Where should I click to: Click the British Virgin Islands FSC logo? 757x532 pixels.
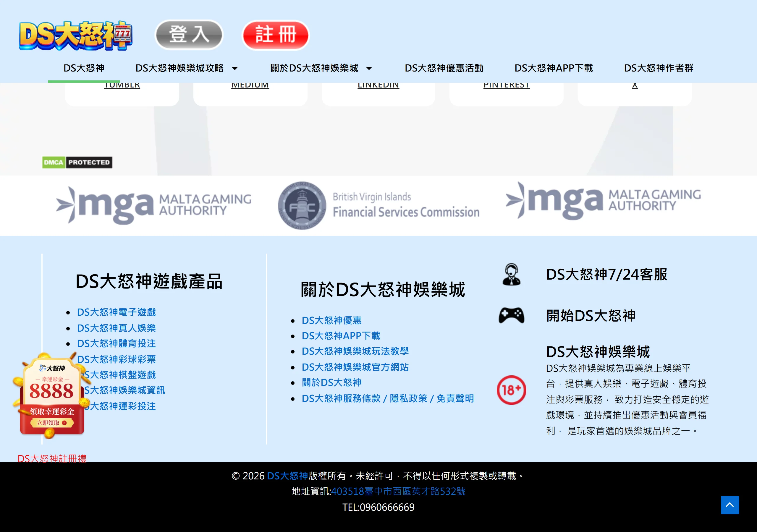378,206
